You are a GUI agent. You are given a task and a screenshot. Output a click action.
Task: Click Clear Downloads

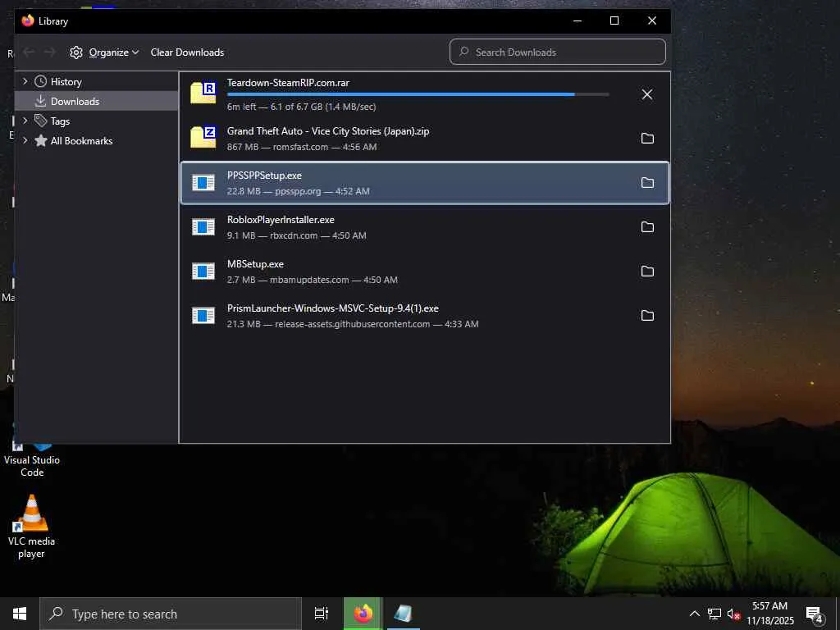point(187,52)
